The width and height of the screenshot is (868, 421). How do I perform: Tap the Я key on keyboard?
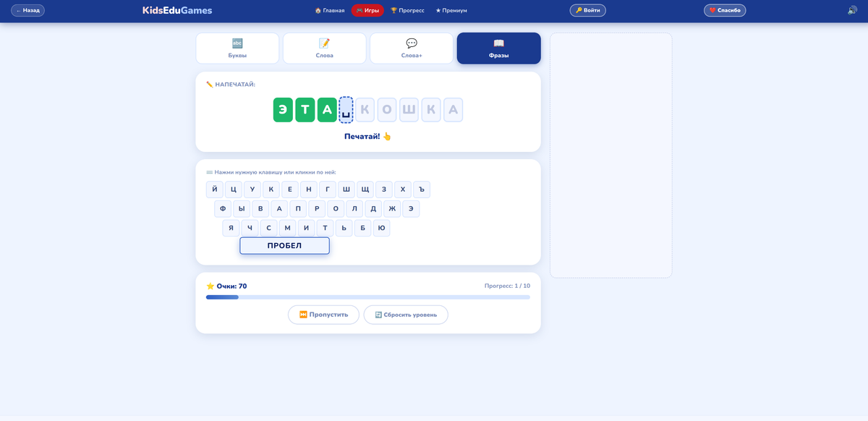pyautogui.click(x=231, y=228)
